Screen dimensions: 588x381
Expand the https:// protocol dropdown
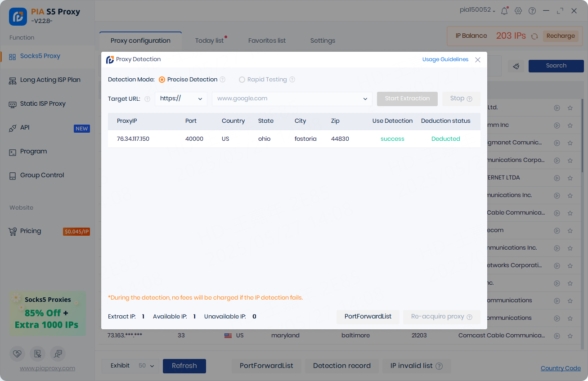[181, 99]
